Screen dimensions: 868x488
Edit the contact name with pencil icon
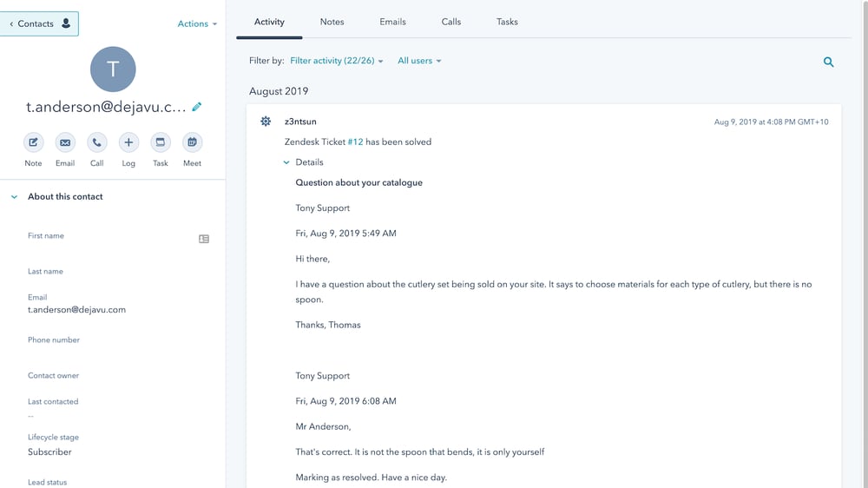pos(196,107)
